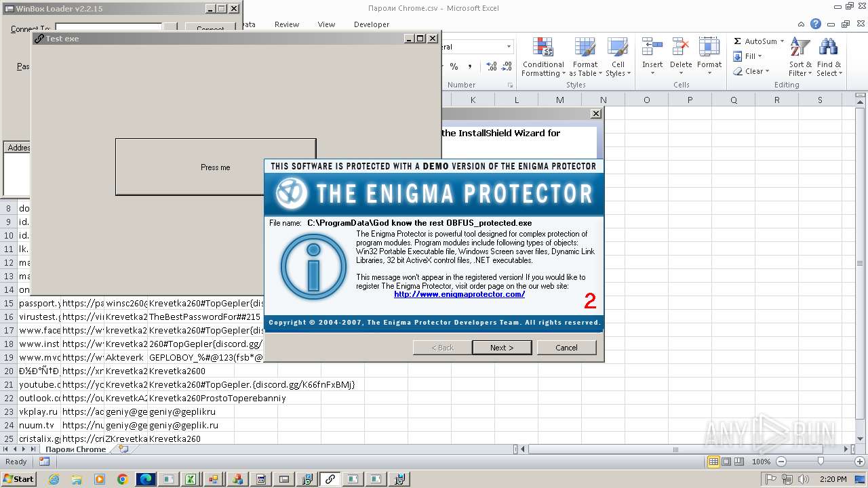Expand the Number Format combo box
The height and width of the screenshot is (488, 868).
point(509,47)
